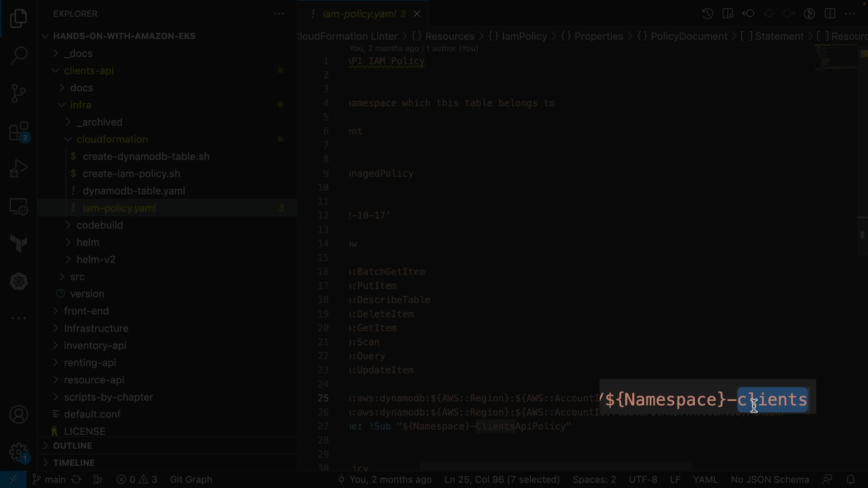Expand the codebuild folder

[x=99, y=225]
